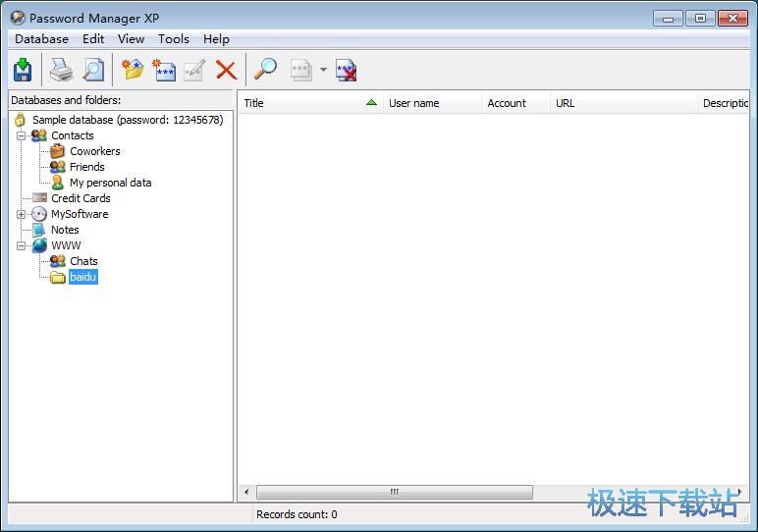Open the Help menu
The image size is (758, 532).
pos(216,39)
